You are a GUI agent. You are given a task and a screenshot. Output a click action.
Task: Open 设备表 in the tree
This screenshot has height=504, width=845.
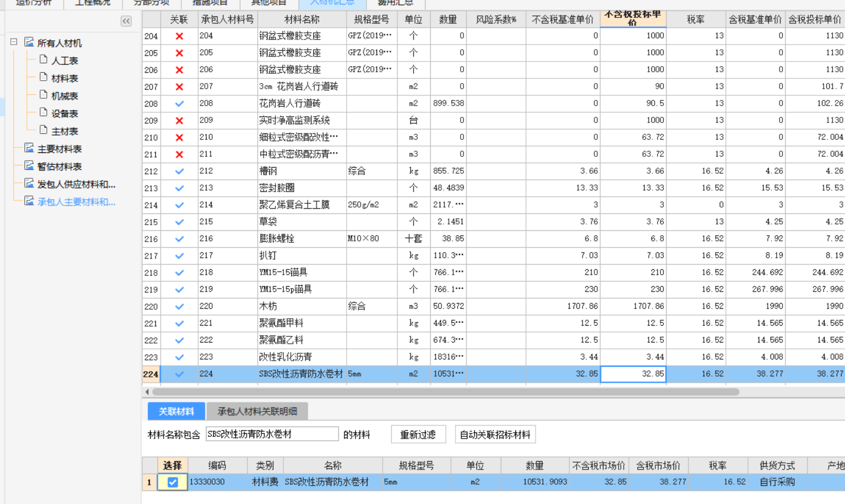[64, 113]
